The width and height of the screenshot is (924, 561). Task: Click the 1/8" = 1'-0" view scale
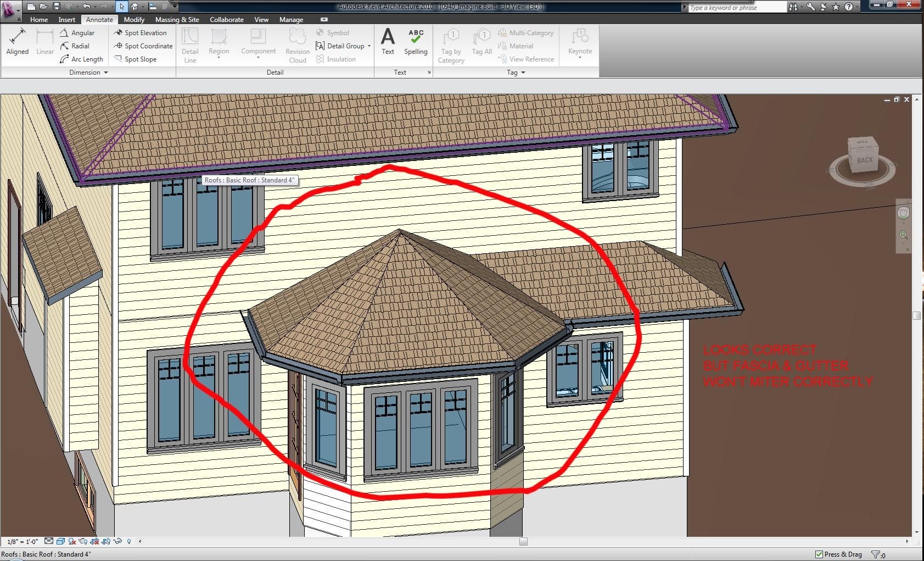23,541
